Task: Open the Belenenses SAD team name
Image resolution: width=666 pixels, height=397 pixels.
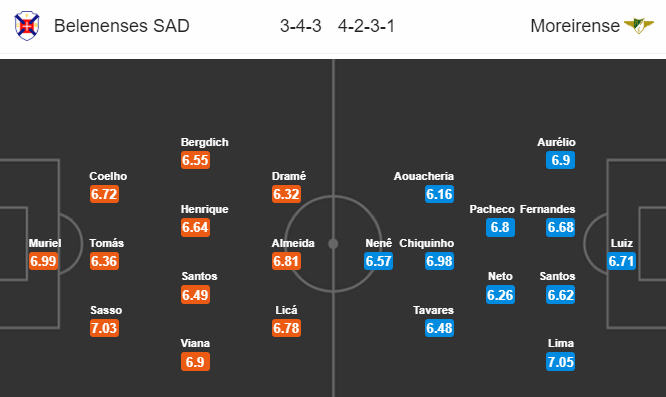Action: coord(121,26)
